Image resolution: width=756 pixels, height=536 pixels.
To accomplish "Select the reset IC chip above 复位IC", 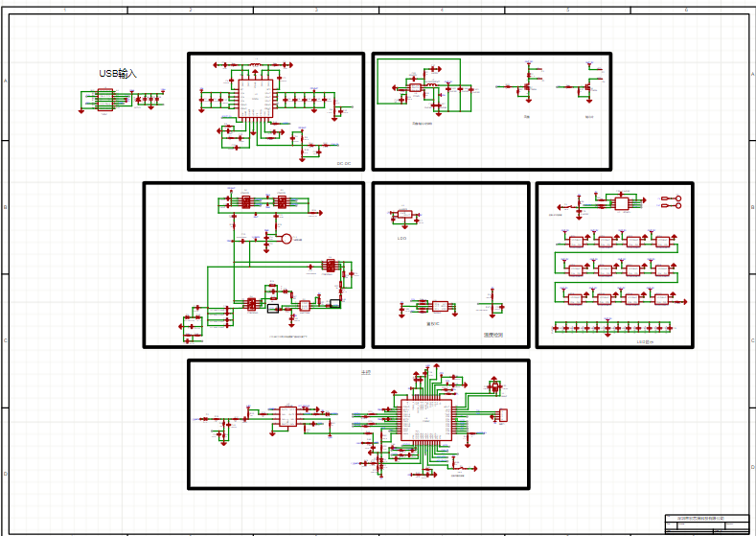I will (440, 306).
